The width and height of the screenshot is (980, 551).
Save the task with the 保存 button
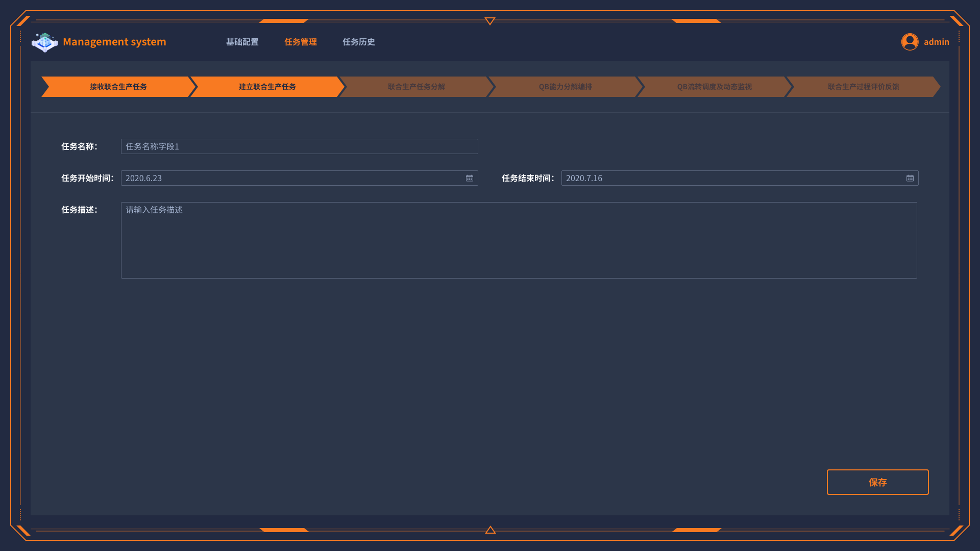pyautogui.click(x=878, y=482)
